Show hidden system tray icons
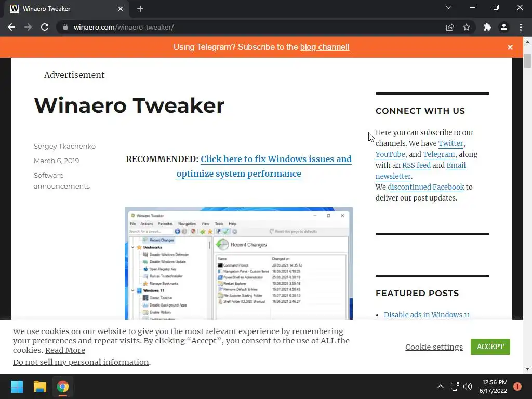 [x=441, y=387]
